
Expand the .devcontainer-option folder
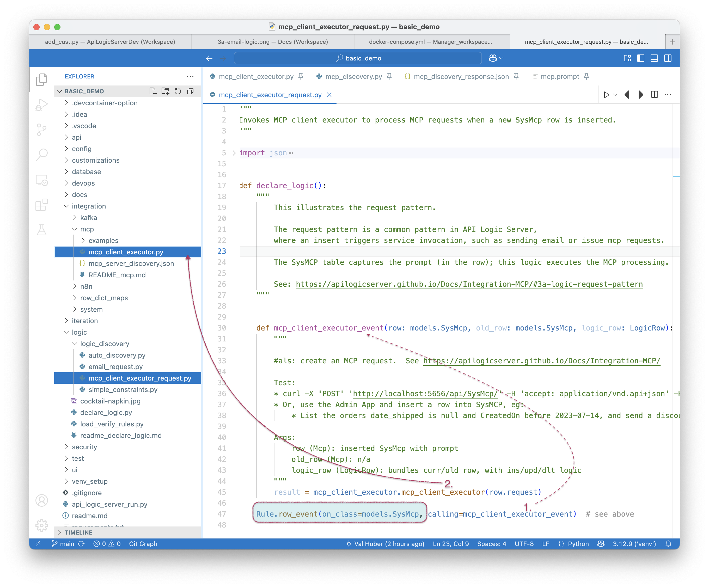(66, 103)
